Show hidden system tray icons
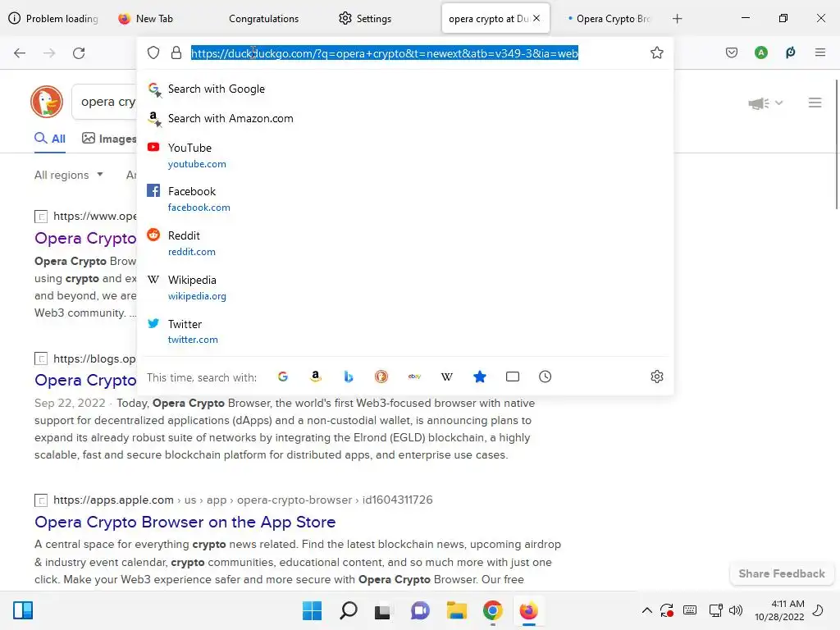This screenshot has height=630, width=840. [x=647, y=610]
